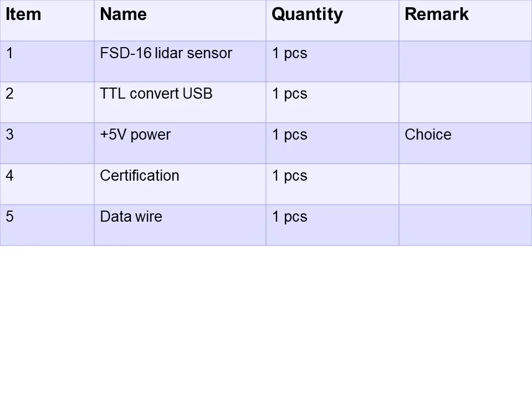Click item number 5 cell
This screenshot has width=532, height=399.
pos(47,225)
